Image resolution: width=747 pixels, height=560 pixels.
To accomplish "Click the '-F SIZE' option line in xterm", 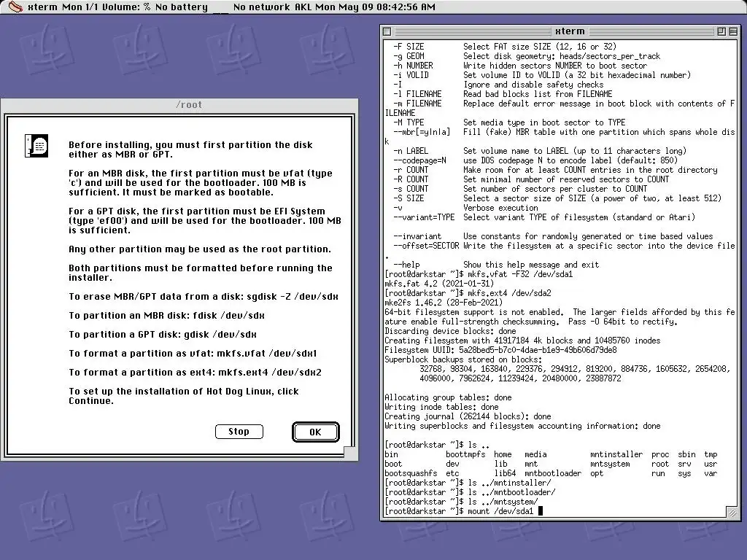I will pos(505,47).
